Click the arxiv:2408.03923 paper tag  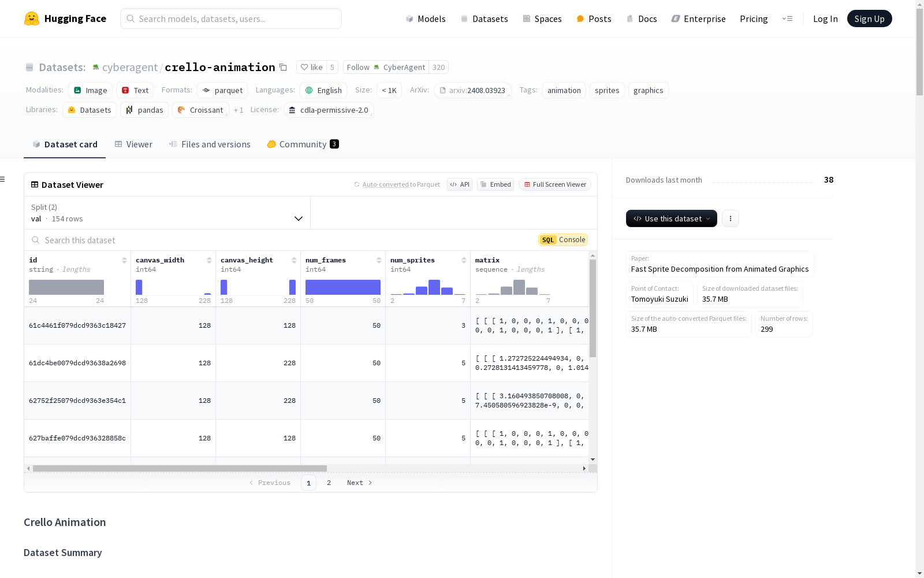[x=472, y=90]
